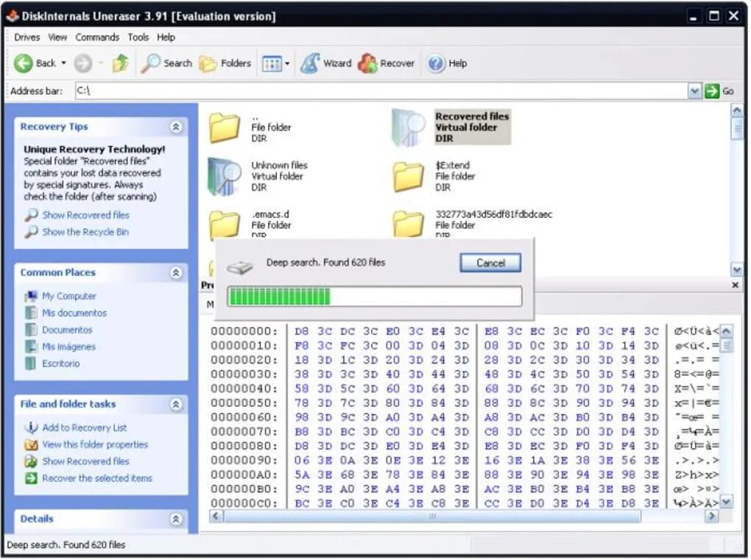Viewport: 751px width, 560px height.
Task: Click the hex viewer horizontal scrollbar thumb
Action: pos(432,517)
